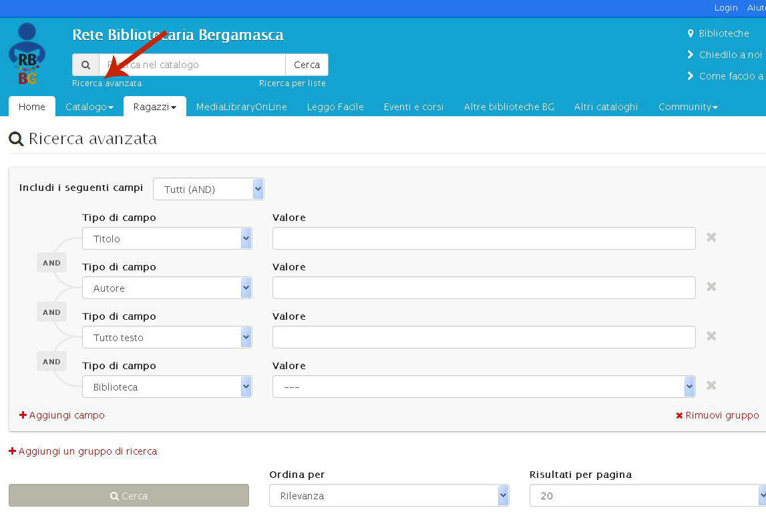Delete the Tutto testo field row
766x532 pixels.
(711, 336)
